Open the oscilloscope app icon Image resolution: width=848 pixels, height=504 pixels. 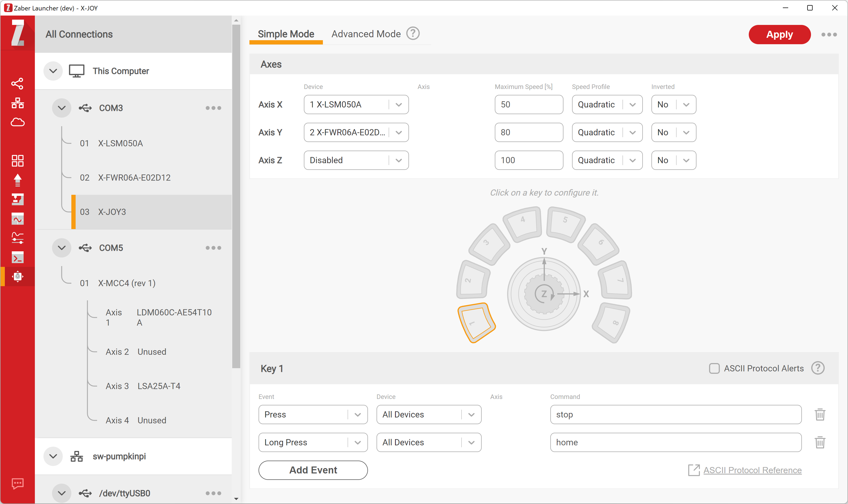[x=18, y=219]
